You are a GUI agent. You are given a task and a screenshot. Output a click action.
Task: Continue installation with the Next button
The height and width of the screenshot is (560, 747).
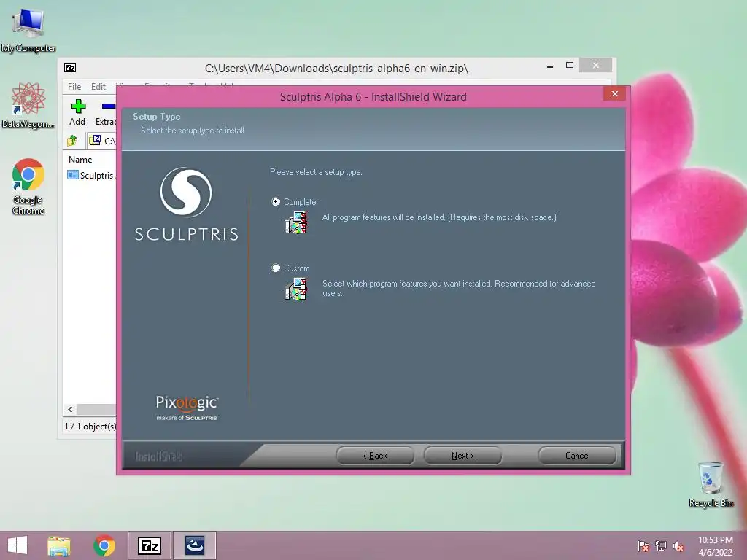462,456
